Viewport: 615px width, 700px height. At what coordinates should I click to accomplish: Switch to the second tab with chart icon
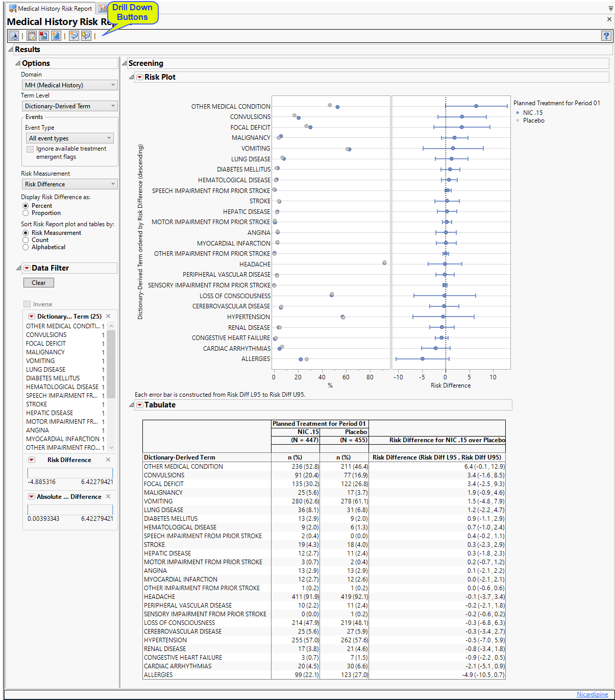click(x=102, y=8)
